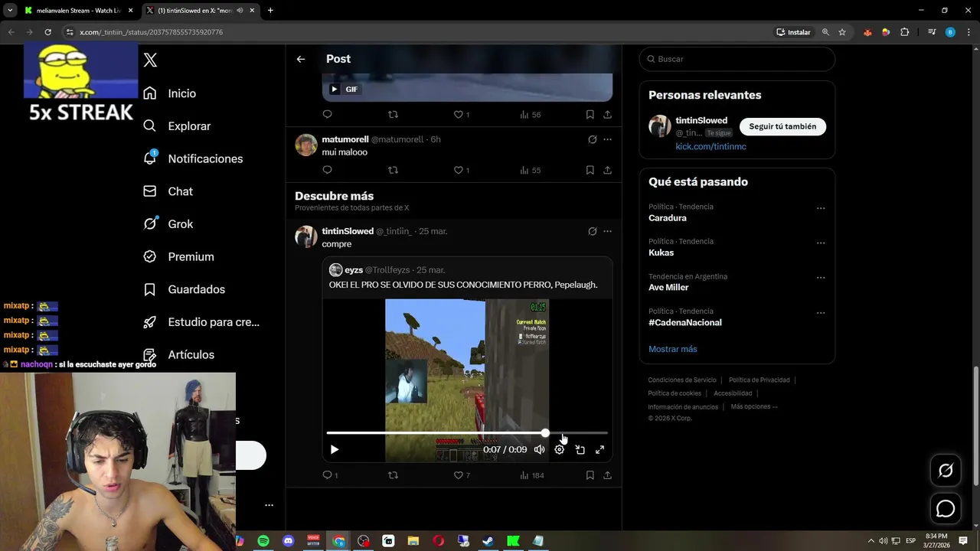The image size is (980, 551).
Task: Open more options for #CadenaNacional trend
Action: coord(821,313)
